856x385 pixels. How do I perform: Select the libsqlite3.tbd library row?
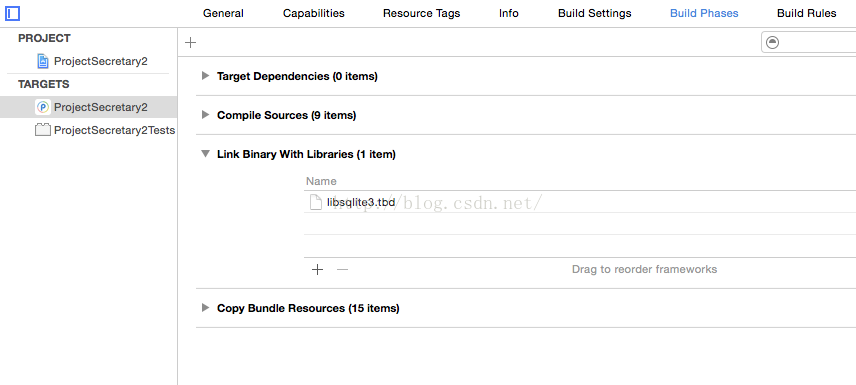(x=580, y=202)
